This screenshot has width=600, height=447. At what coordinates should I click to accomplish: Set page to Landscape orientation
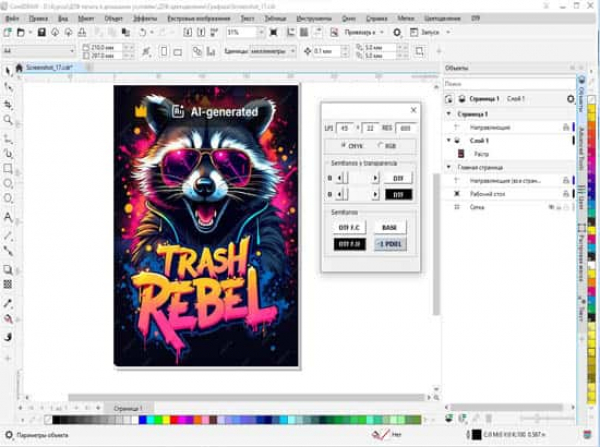point(178,51)
